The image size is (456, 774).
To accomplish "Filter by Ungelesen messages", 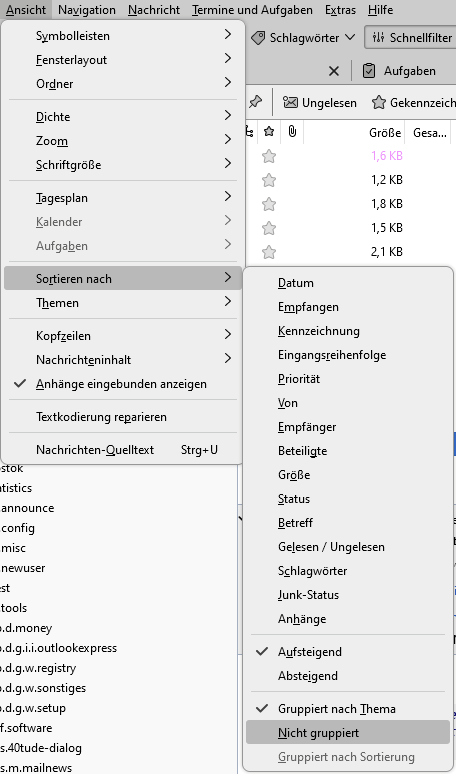I will (320, 103).
